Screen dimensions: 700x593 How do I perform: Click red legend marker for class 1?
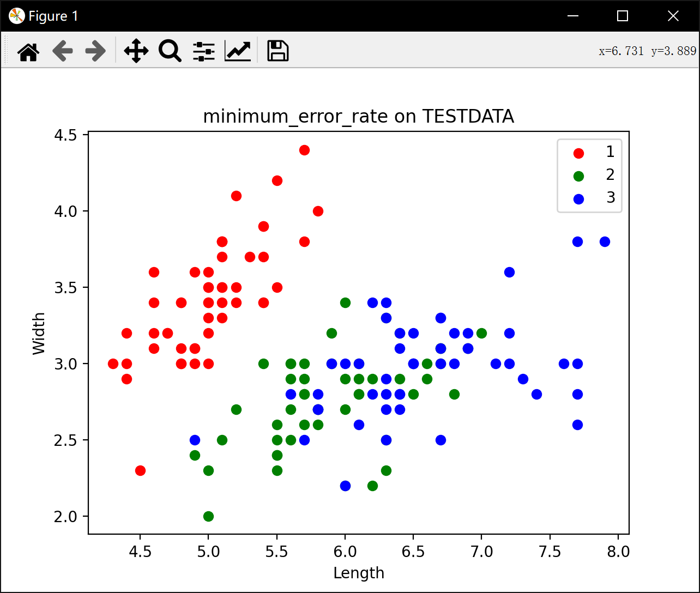pos(578,153)
